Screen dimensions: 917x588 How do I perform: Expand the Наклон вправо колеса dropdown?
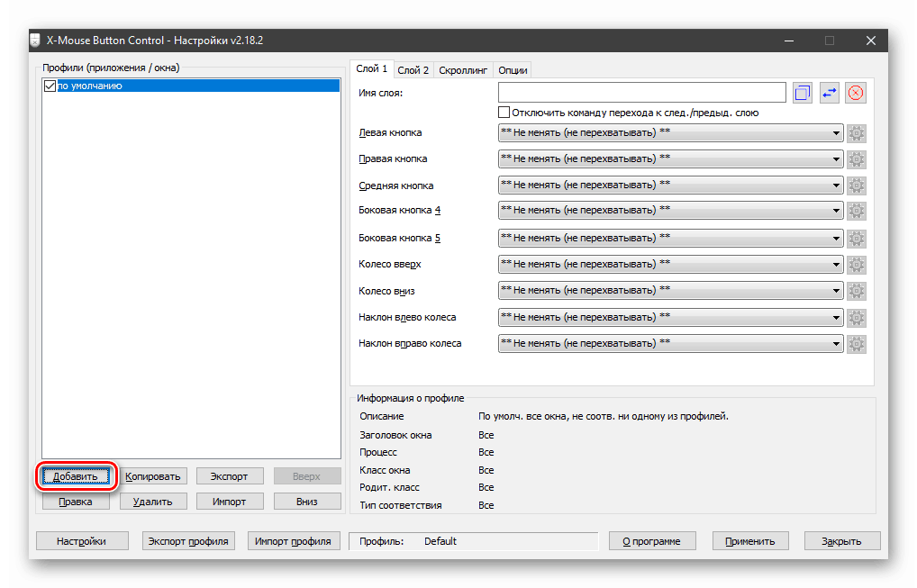pos(670,343)
